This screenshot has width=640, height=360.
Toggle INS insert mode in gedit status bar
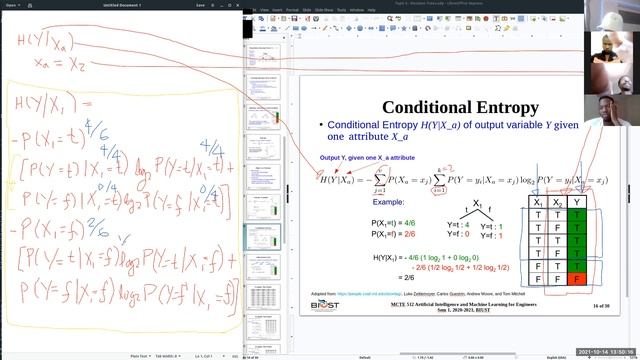point(235,356)
